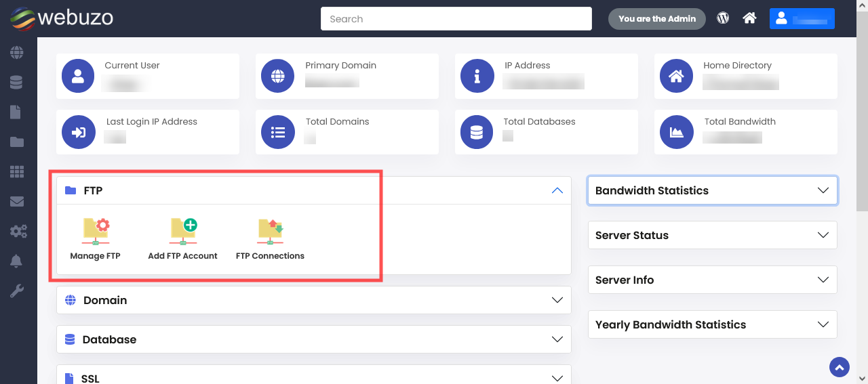This screenshot has height=384, width=868.
Task: Click the envelope email icon in left sidebar
Action: (16, 201)
